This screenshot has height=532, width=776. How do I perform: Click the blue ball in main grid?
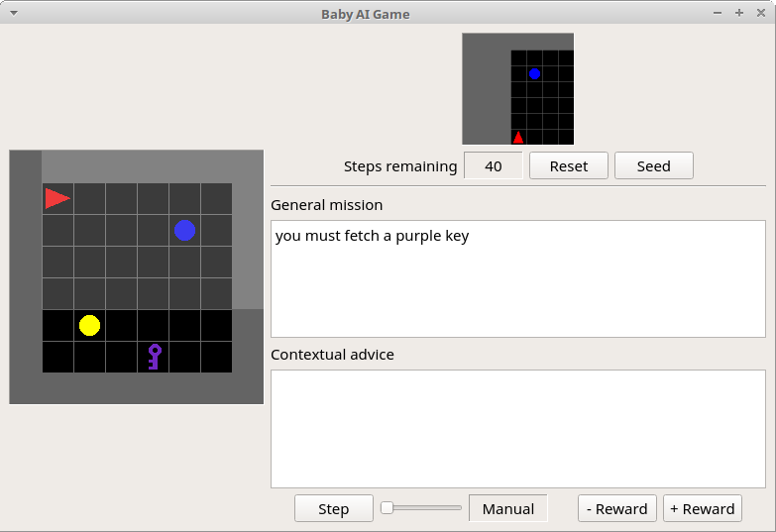pyautogui.click(x=184, y=230)
